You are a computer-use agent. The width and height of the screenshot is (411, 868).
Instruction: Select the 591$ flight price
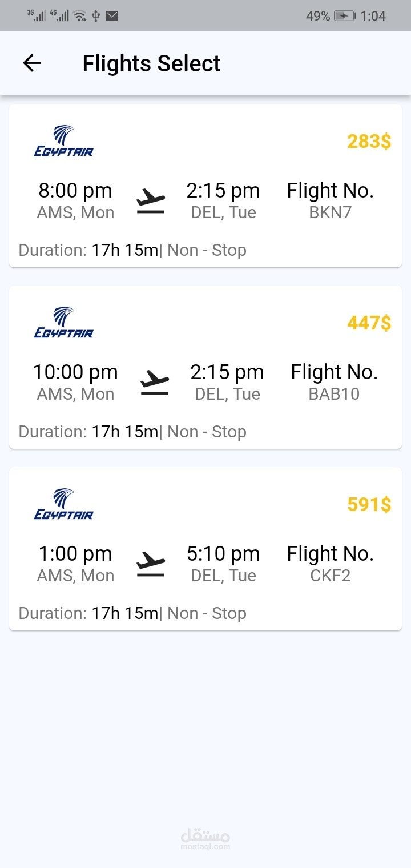coord(369,504)
